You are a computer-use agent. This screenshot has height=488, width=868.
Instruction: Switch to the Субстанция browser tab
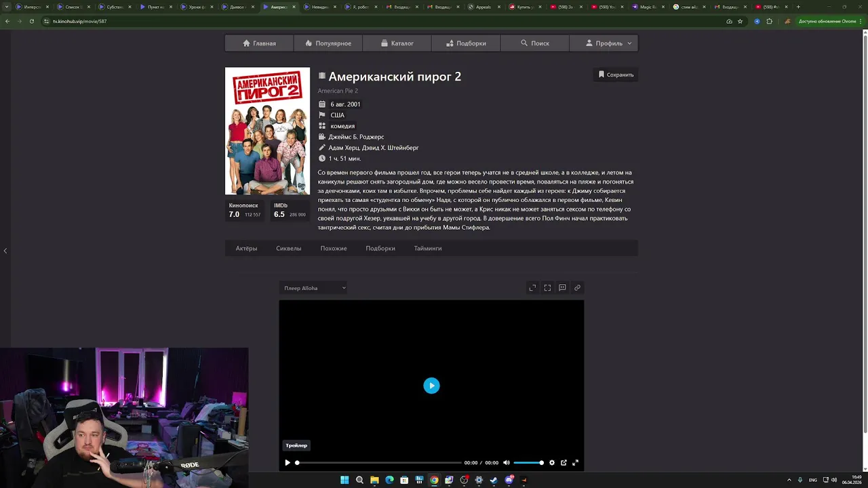pos(114,7)
